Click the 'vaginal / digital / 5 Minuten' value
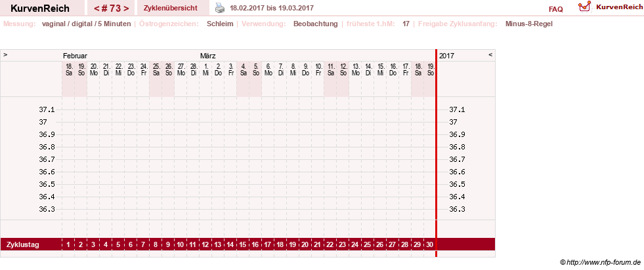Viewport: 644px width, 270px height. (x=86, y=24)
